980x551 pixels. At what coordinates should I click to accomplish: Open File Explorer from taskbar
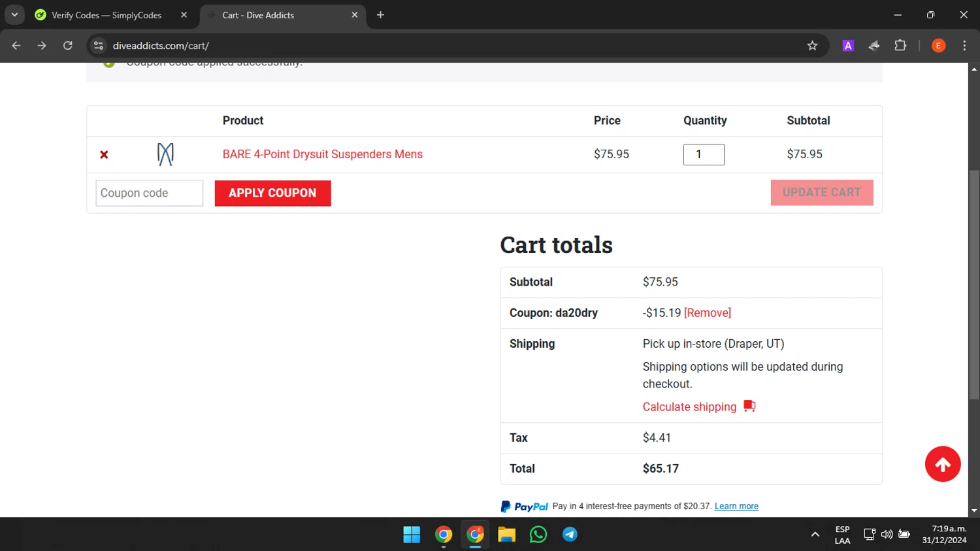pyautogui.click(x=506, y=535)
